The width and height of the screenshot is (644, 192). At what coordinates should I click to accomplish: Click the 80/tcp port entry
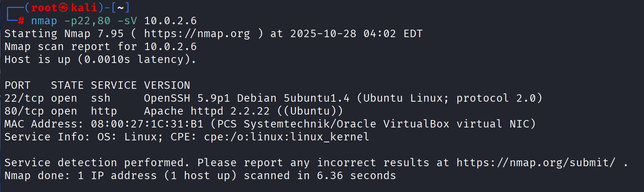pos(24,111)
